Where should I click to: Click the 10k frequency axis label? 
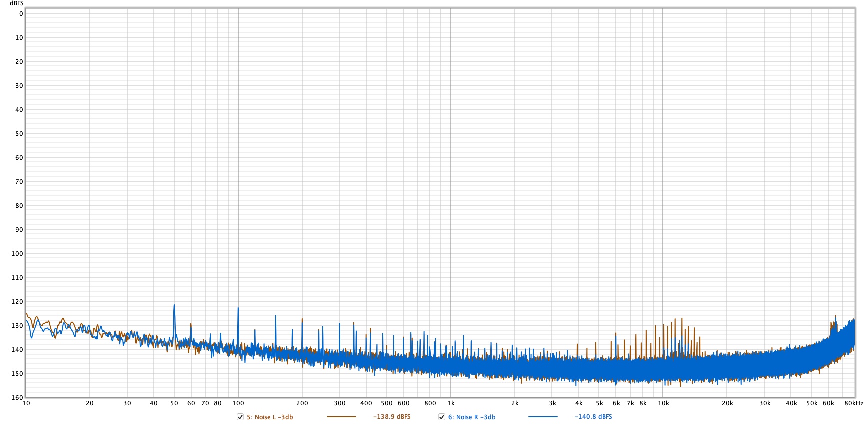click(663, 403)
